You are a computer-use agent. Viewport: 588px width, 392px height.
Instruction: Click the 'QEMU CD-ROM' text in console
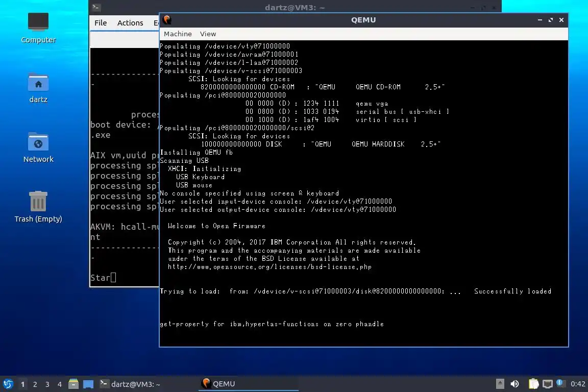378,87
